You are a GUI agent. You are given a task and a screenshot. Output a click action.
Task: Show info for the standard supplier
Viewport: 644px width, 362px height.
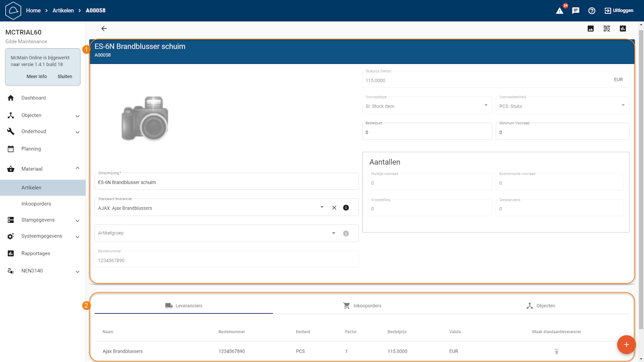tap(346, 208)
